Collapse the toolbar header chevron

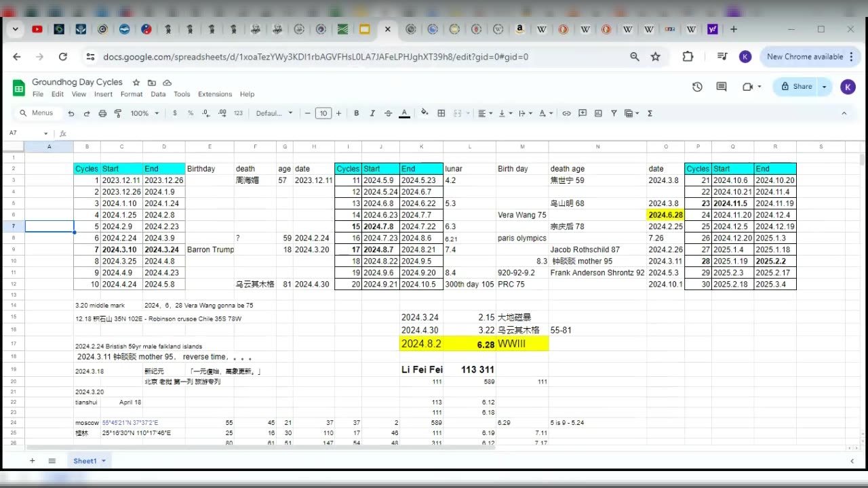pyautogui.click(x=844, y=113)
